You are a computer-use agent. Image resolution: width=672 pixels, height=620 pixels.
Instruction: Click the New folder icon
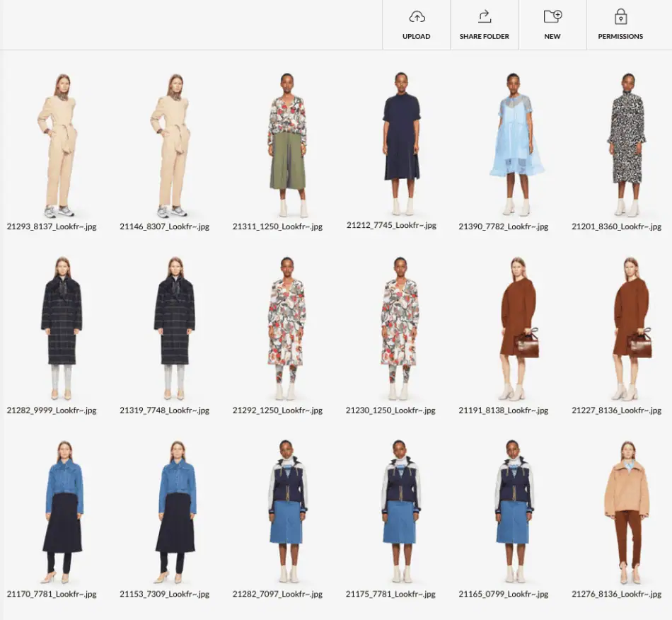pyautogui.click(x=552, y=16)
